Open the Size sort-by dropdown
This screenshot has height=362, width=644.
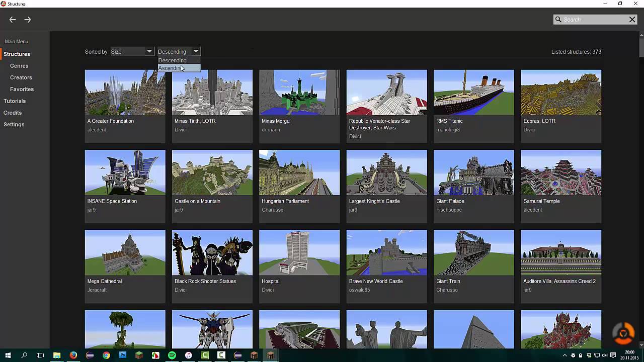[x=132, y=51]
